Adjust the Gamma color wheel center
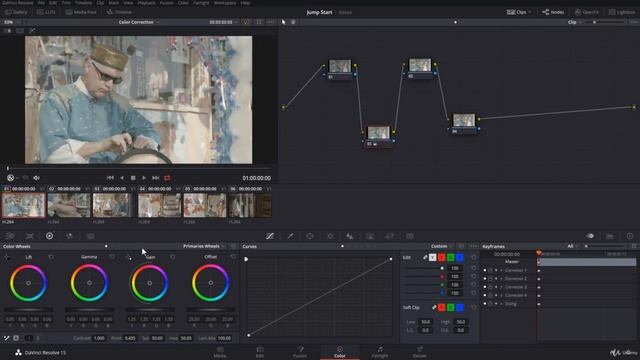 pyautogui.click(x=89, y=283)
